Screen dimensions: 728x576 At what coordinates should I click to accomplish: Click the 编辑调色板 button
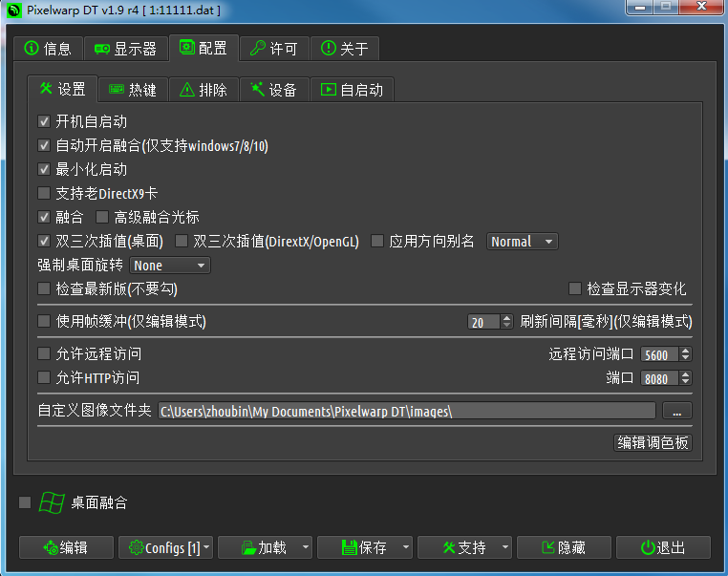click(x=653, y=442)
